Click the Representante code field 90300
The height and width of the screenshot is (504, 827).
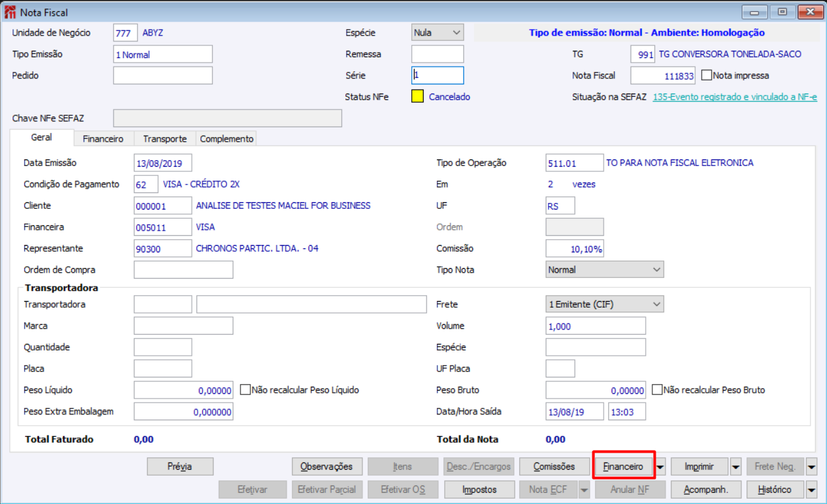click(x=163, y=248)
